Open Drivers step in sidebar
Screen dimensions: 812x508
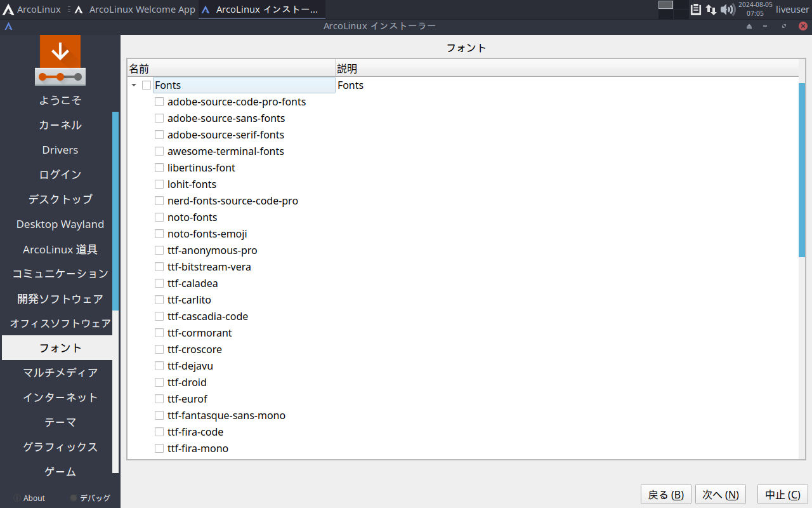pyautogui.click(x=60, y=150)
